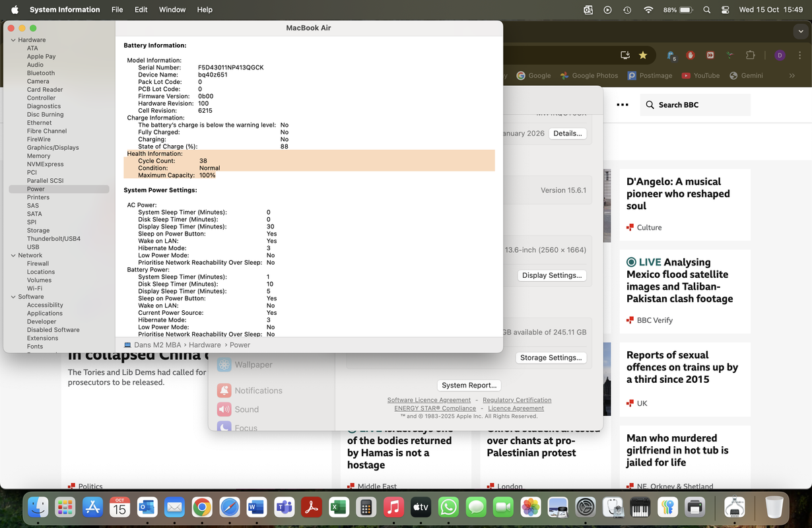This screenshot has height=528, width=812.
Task: Open System Settings from the Dock
Action: tap(586, 507)
